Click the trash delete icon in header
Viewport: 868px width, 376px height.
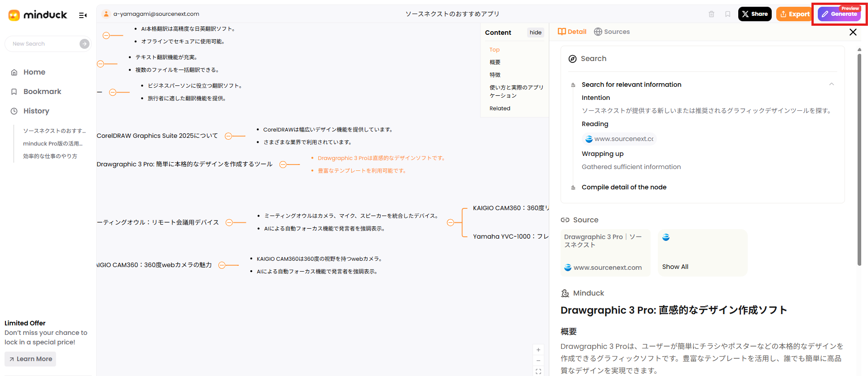[711, 14]
